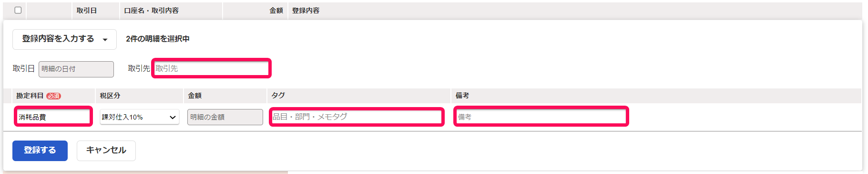Click the タグ column label

(278, 96)
